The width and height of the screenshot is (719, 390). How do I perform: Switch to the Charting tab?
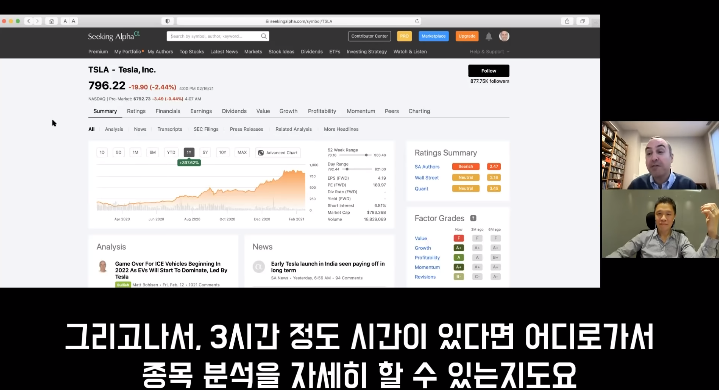tap(419, 111)
